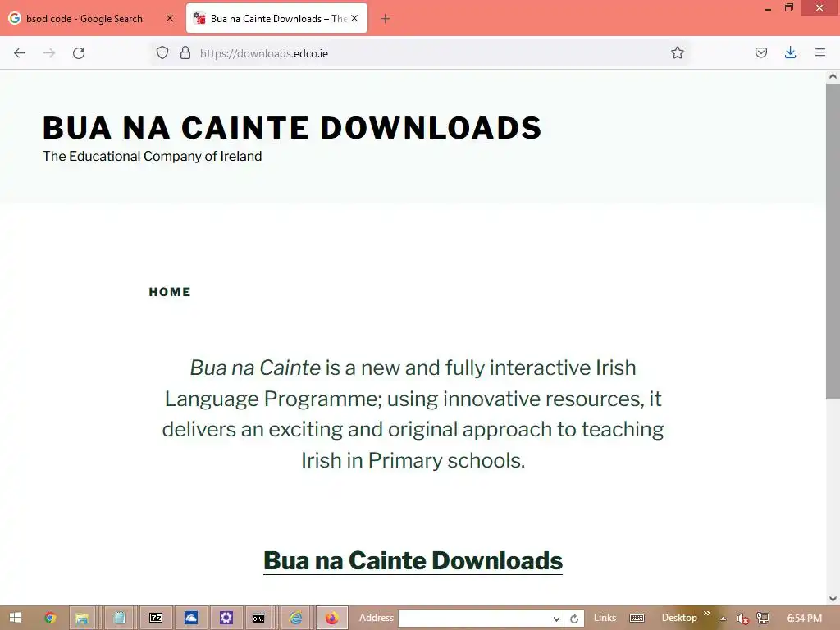Launch Google Chrome from taskbar
The width and height of the screenshot is (840, 630).
[50, 618]
